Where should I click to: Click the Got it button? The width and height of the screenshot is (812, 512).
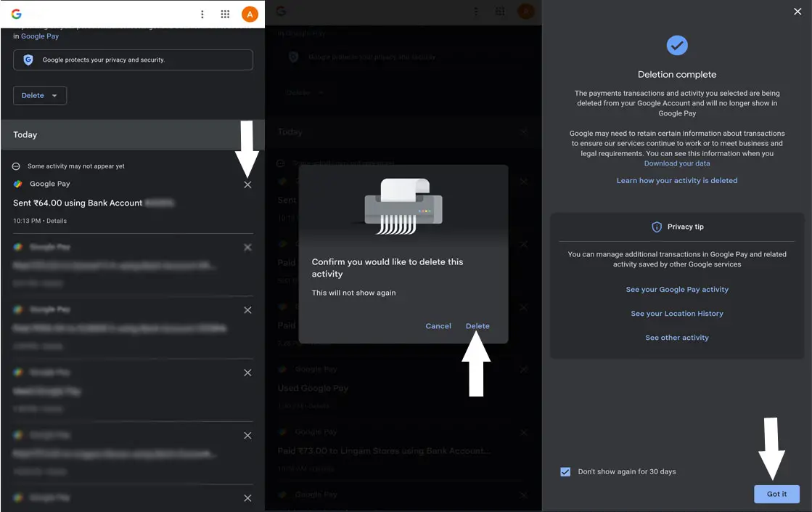tap(776, 494)
